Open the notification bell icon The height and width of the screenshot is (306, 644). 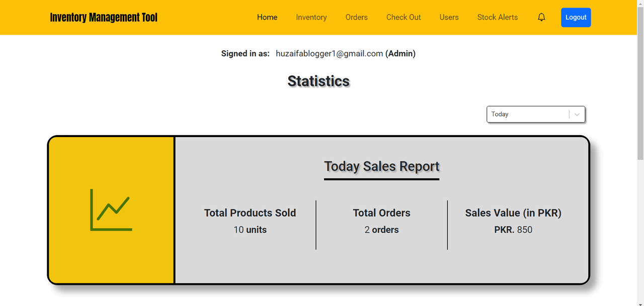(541, 17)
